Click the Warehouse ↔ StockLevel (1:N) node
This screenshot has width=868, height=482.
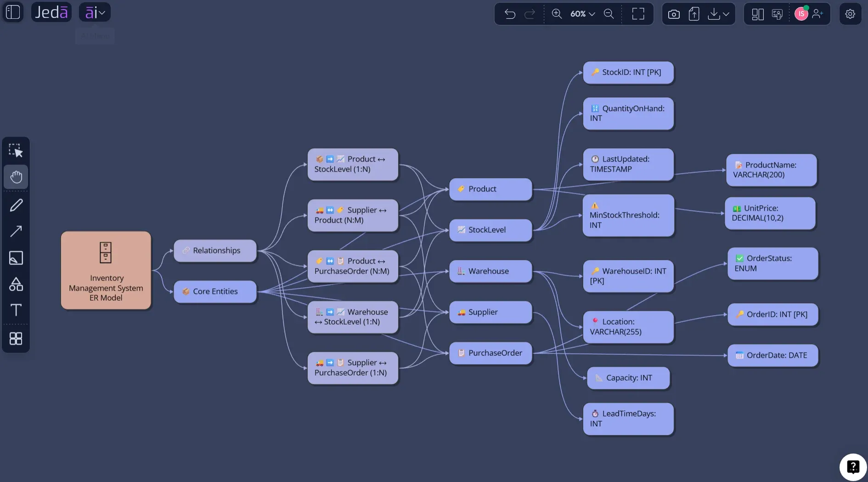[x=353, y=317]
